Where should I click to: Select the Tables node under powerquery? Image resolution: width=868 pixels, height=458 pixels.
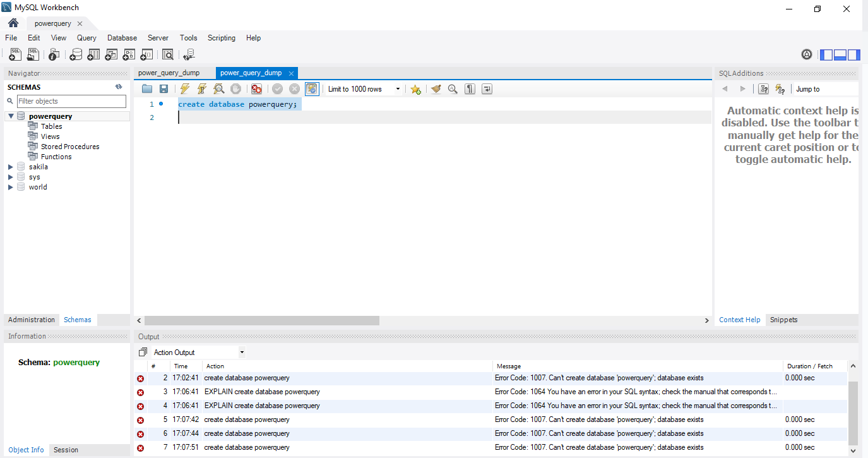coord(52,126)
